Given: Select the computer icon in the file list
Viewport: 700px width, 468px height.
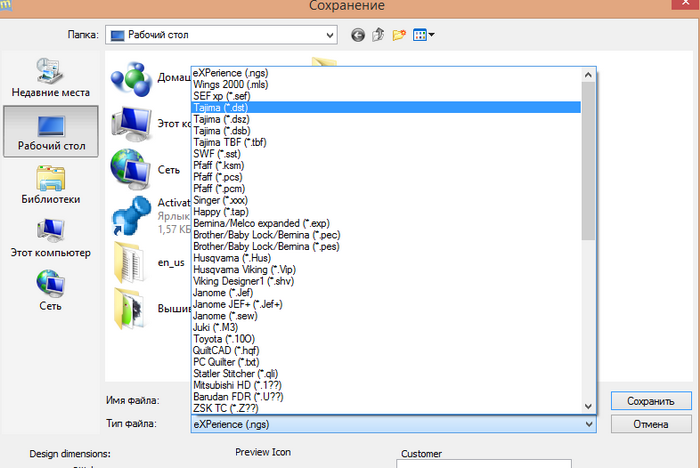Looking at the screenshot, I should point(131,124).
